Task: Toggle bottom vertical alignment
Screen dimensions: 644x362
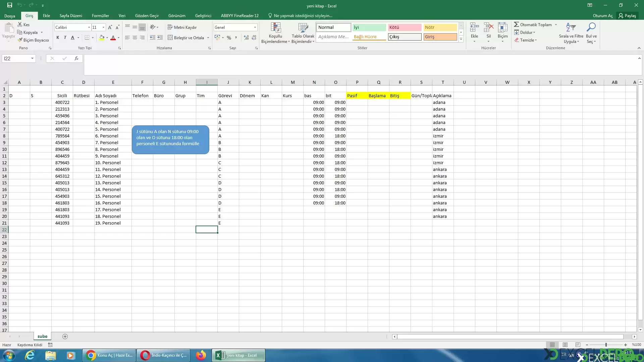Action: (142, 27)
